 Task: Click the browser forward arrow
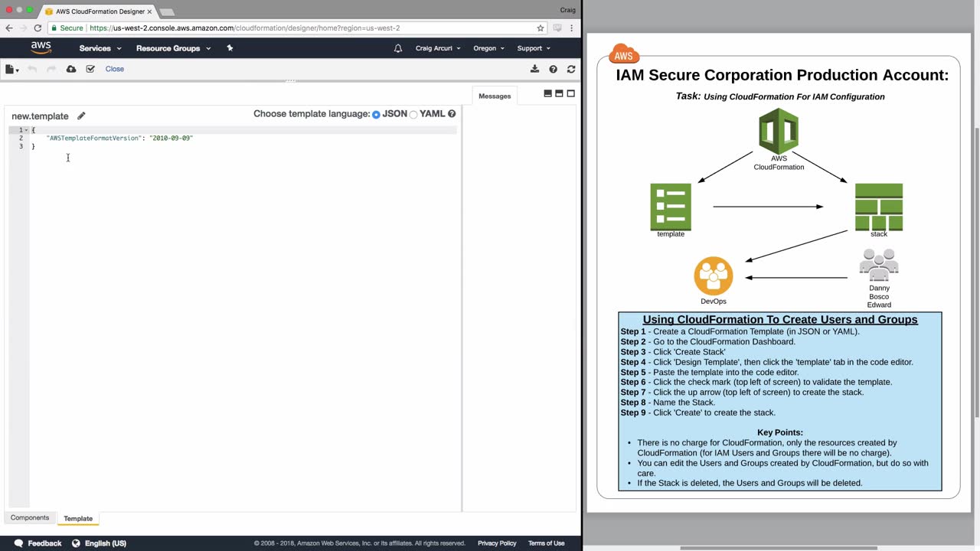[x=24, y=28]
